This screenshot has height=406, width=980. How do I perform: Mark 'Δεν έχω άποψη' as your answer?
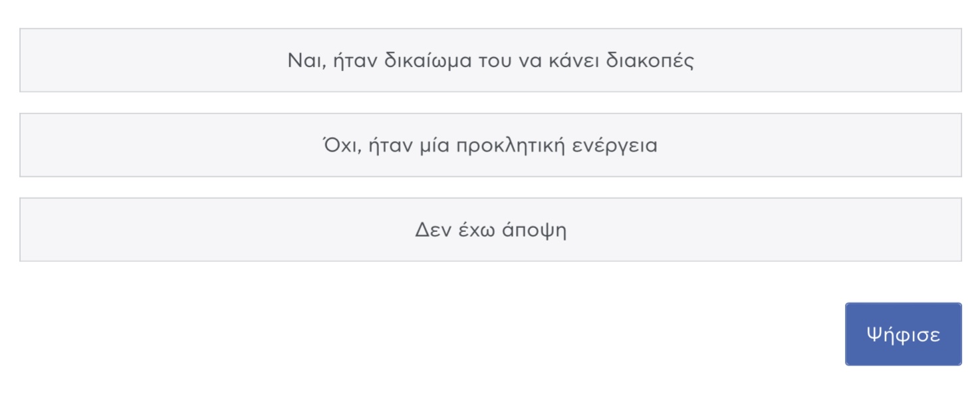coord(491,229)
